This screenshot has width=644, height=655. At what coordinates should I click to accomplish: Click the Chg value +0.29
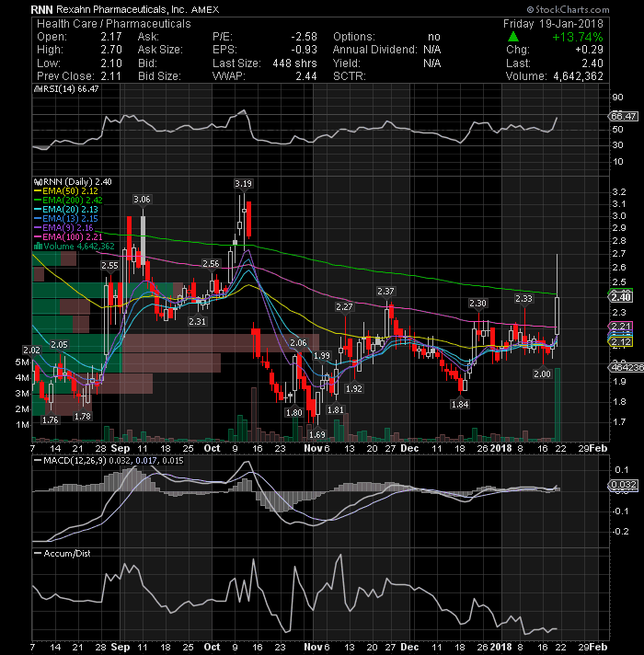click(x=589, y=50)
